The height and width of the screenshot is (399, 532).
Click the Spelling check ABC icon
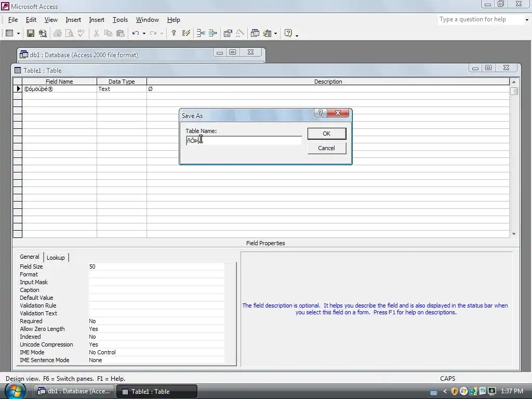click(x=82, y=33)
